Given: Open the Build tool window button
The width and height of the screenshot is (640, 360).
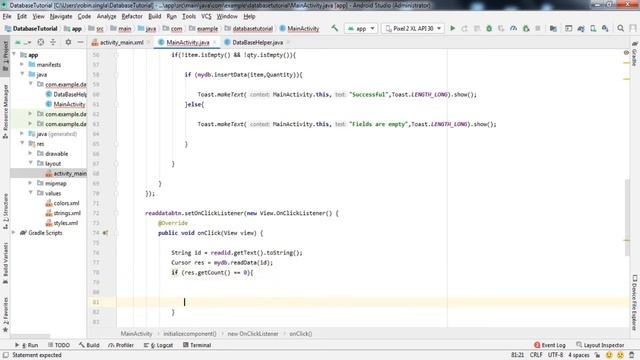Looking at the screenshot, I should pos(89,345).
